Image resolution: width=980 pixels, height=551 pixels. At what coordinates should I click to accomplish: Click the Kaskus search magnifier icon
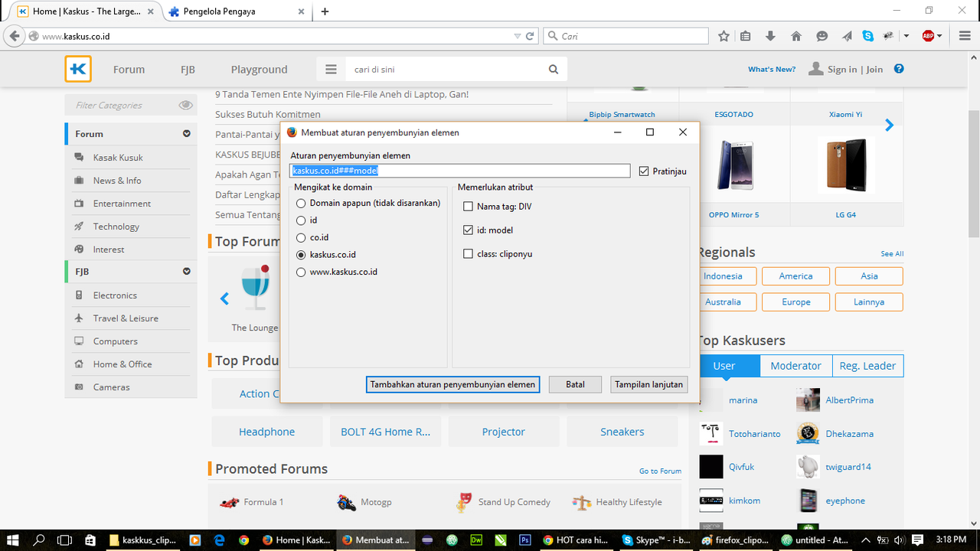pos(554,70)
